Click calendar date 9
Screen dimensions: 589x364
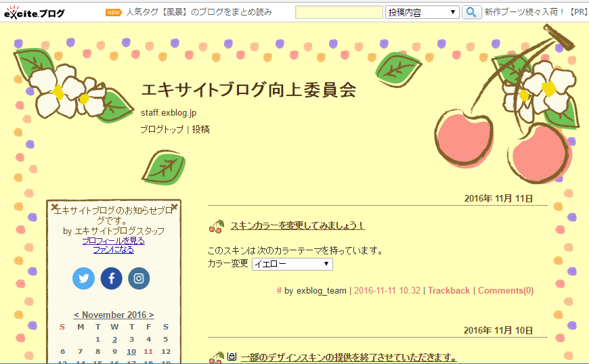click(114, 352)
